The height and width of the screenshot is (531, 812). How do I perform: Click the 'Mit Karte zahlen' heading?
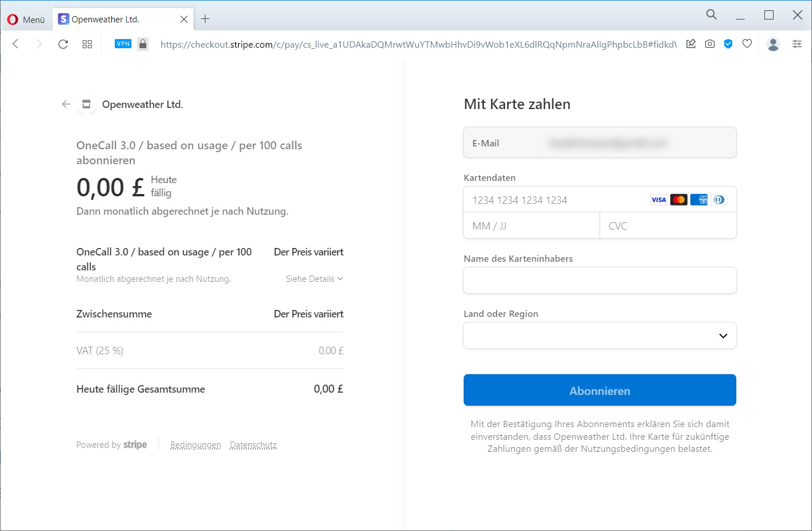517,104
